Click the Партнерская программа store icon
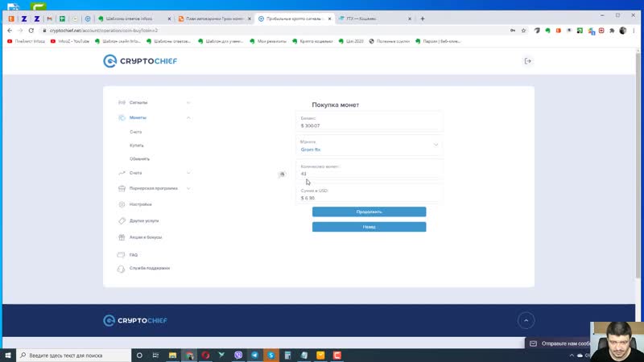 (x=122, y=188)
